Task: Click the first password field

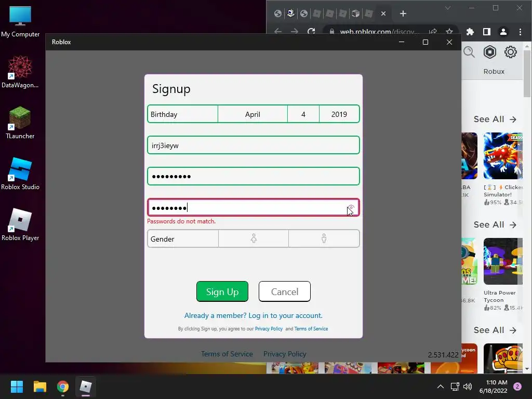Action: coord(254,176)
